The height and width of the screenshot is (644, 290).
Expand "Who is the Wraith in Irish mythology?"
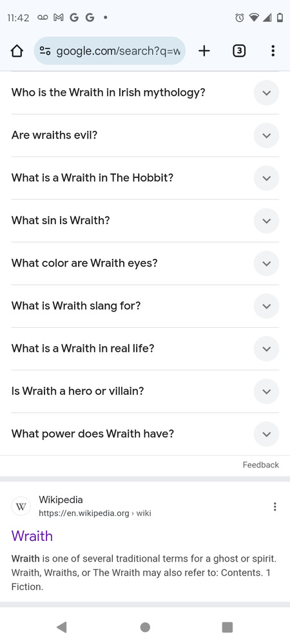[145, 93]
